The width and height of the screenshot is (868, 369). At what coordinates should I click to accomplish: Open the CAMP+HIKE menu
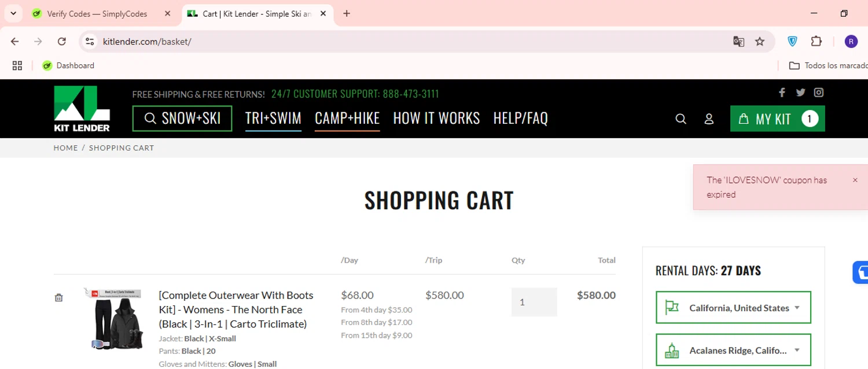347,119
